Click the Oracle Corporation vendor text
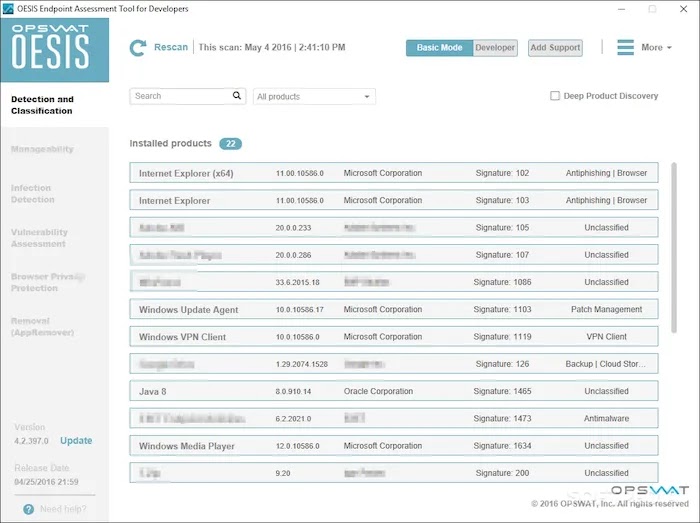This screenshot has height=523, width=700. click(x=378, y=391)
